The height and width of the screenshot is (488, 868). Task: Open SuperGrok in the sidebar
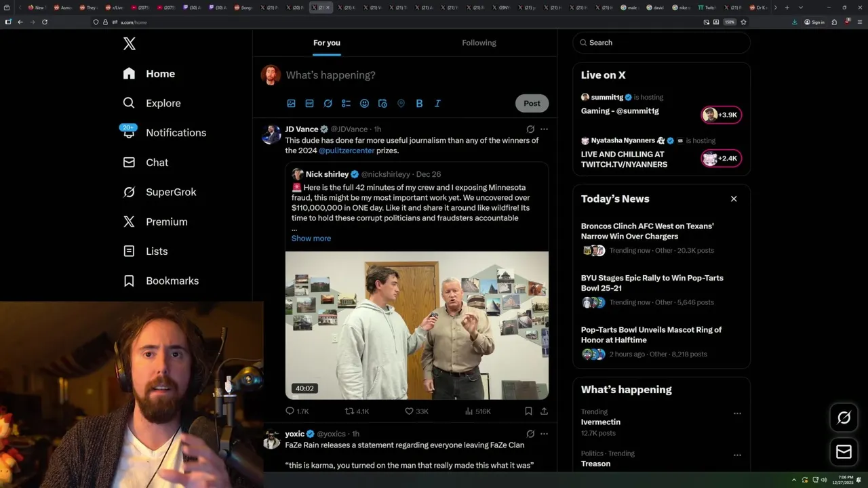tap(159, 192)
